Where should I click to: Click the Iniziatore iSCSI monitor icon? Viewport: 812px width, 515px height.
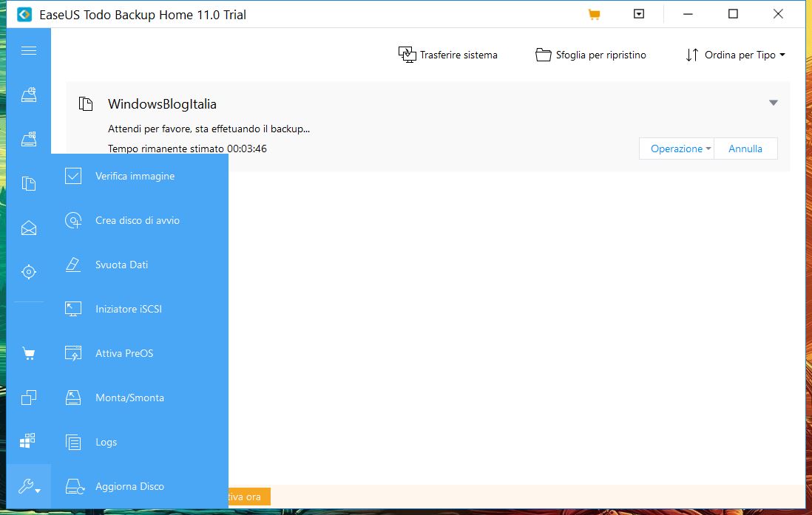click(x=73, y=309)
